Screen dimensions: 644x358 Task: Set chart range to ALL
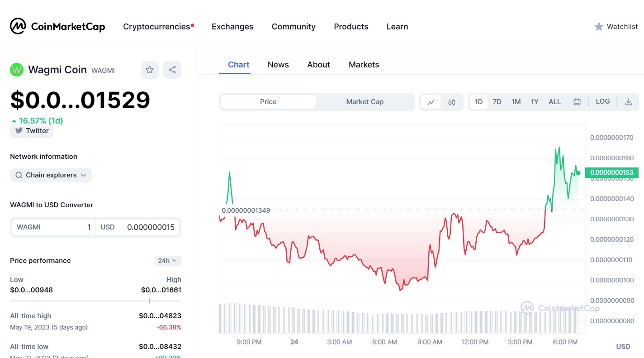pyautogui.click(x=554, y=102)
